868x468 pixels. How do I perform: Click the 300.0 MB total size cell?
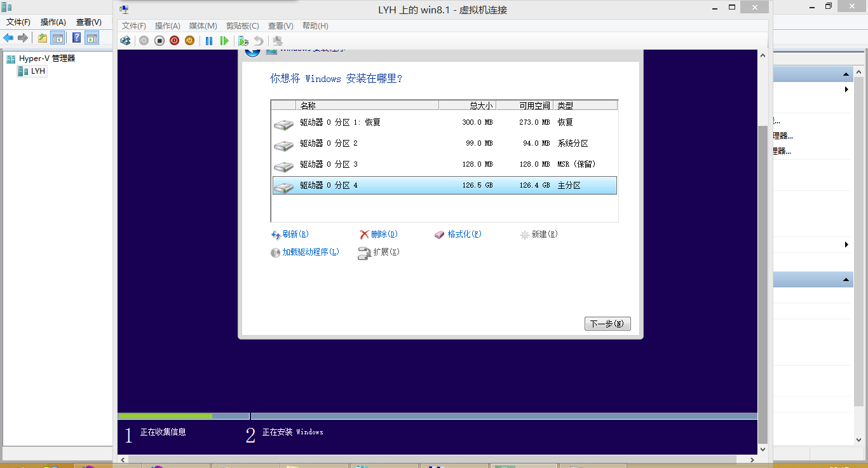477,123
